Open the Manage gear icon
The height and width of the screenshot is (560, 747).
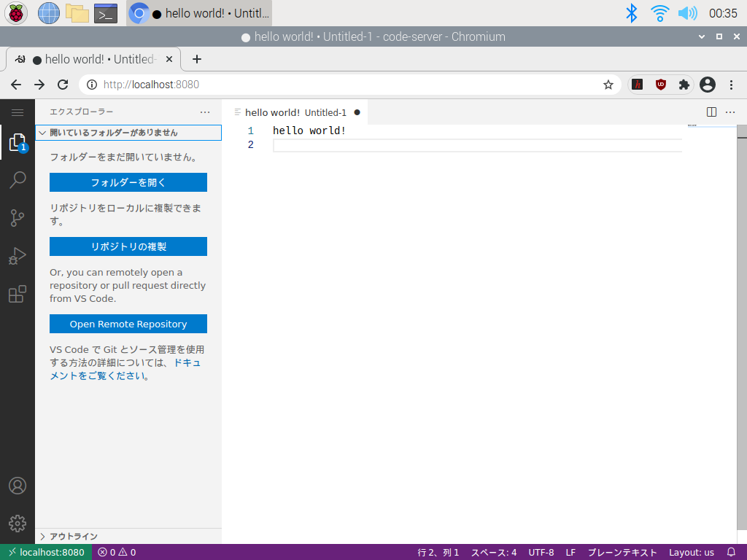coord(18,523)
